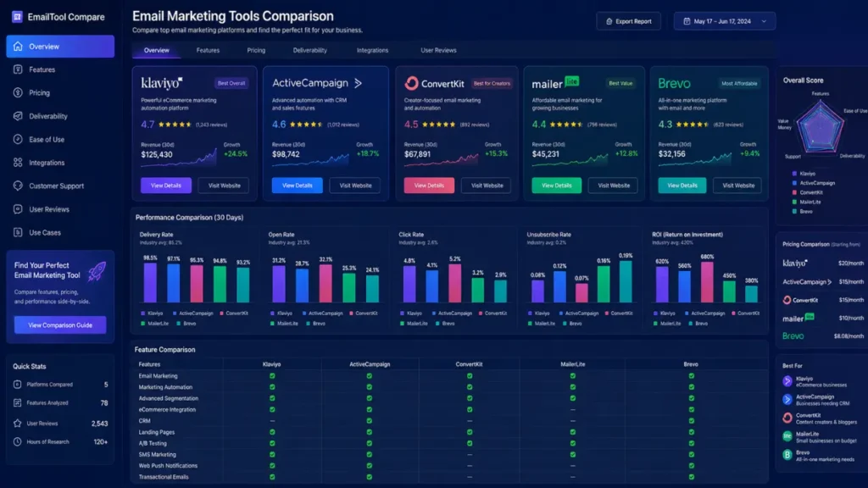
Task: Switch to the Features tab
Action: 208,50
